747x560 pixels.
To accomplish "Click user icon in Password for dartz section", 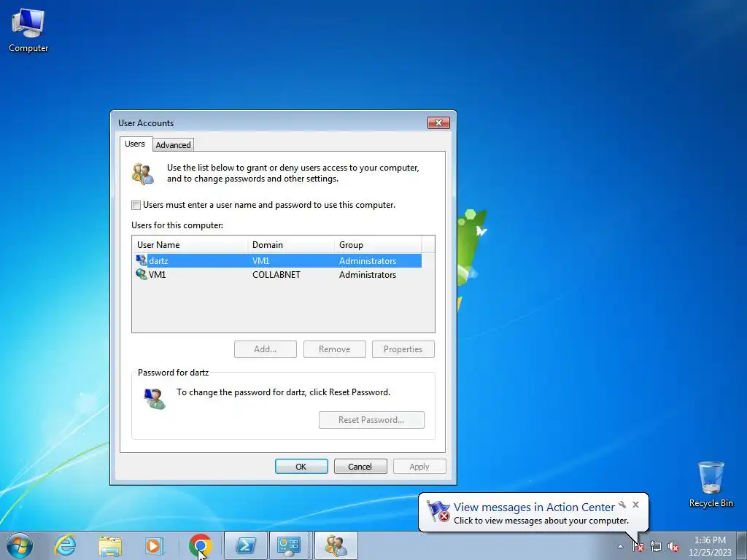I will (155, 399).
